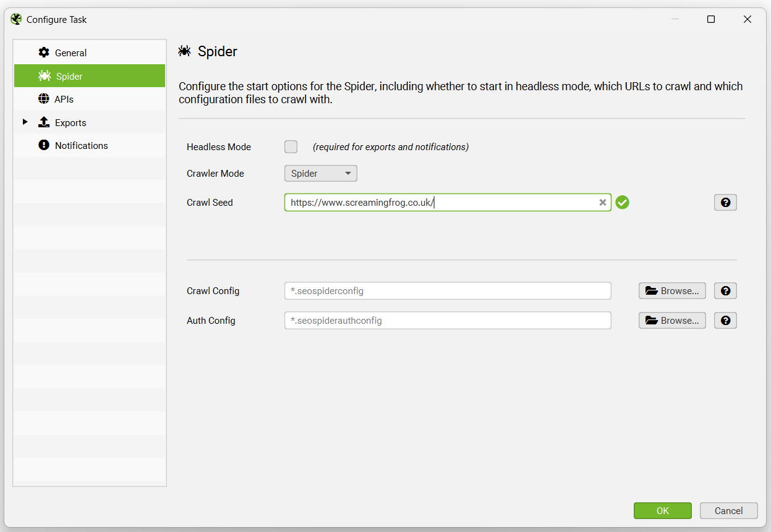Click the Notifications exclamation icon

pyautogui.click(x=43, y=145)
